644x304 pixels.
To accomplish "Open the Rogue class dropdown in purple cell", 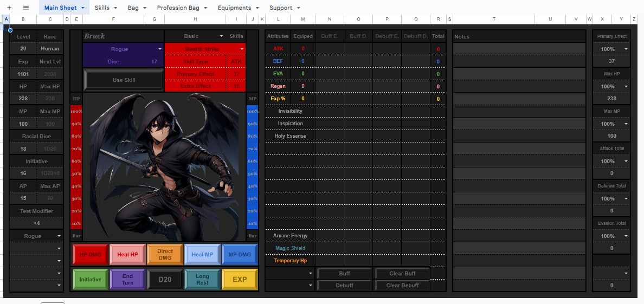I will pos(160,49).
